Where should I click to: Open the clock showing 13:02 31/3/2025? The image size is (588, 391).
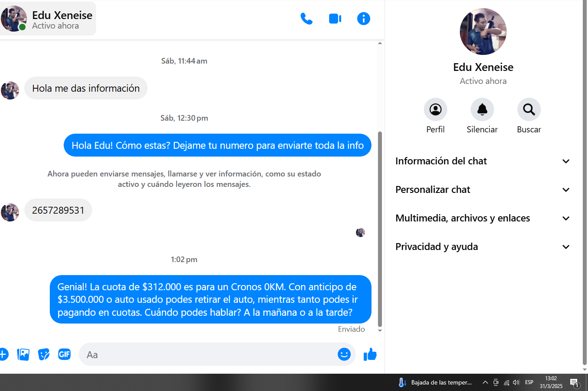(551, 382)
